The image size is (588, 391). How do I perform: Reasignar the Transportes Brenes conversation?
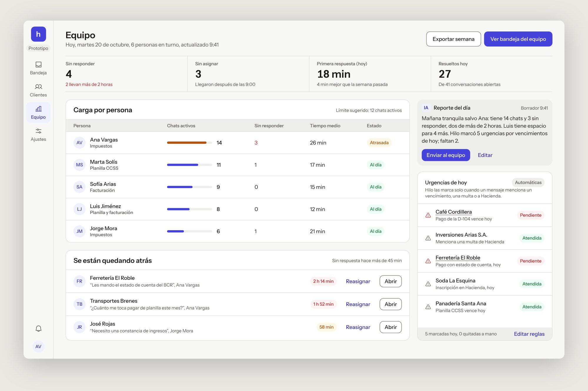(358, 304)
